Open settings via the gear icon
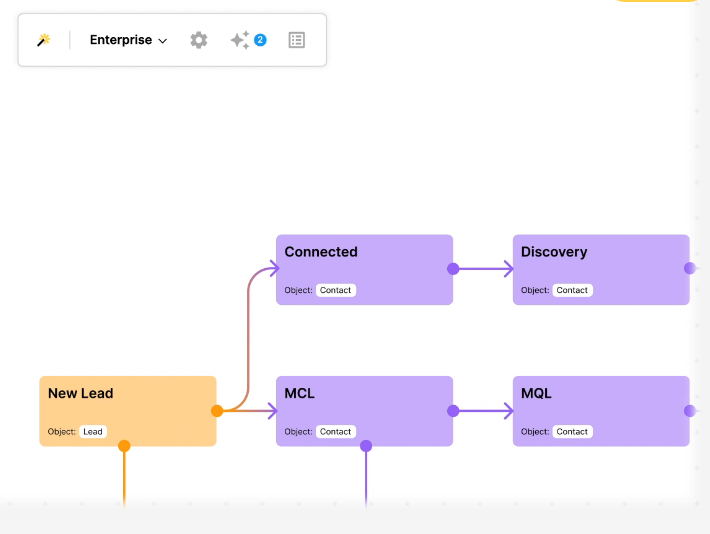 pos(199,40)
